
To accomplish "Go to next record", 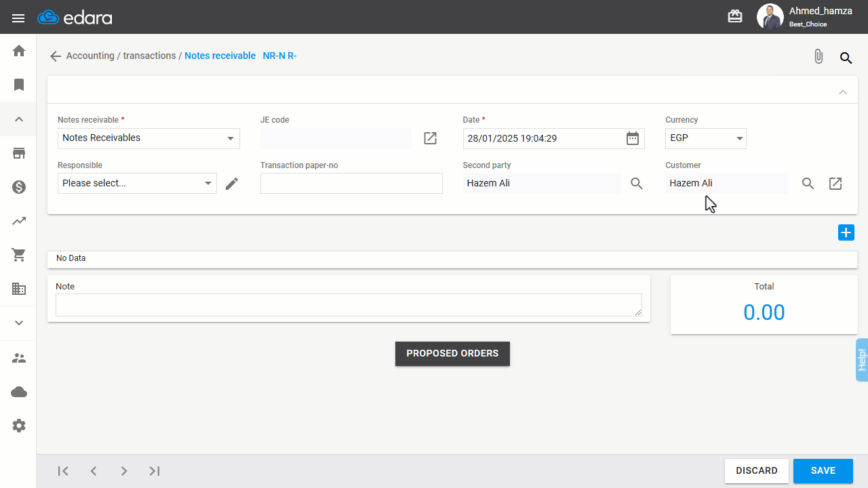I will pyautogui.click(x=124, y=471).
